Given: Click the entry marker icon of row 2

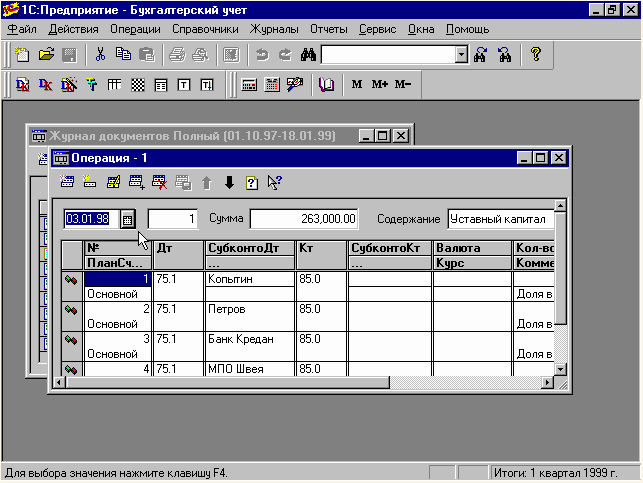Looking at the screenshot, I should 71,310.
